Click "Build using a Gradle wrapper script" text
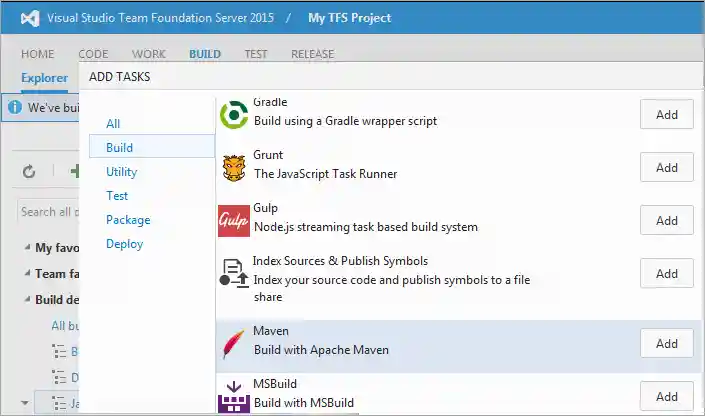The width and height of the screenshot is (705, 416). (345, 121)
